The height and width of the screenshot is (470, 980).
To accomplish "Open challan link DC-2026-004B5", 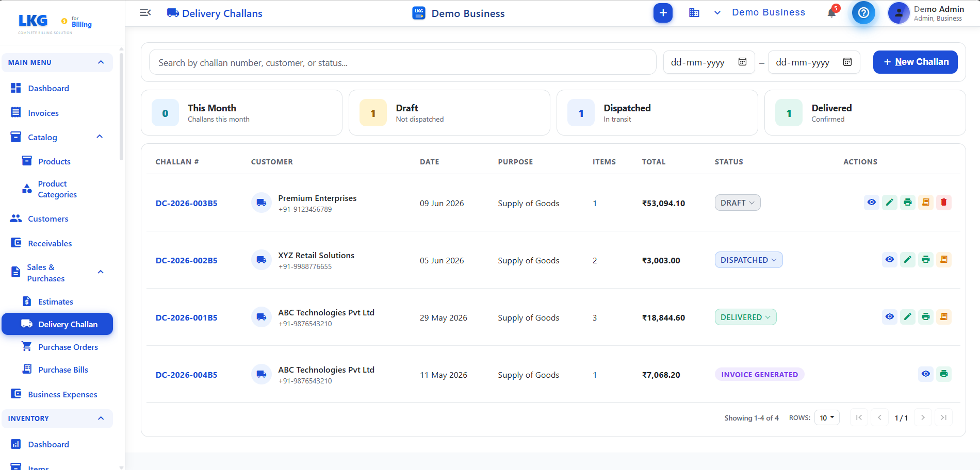I will 186,375.
